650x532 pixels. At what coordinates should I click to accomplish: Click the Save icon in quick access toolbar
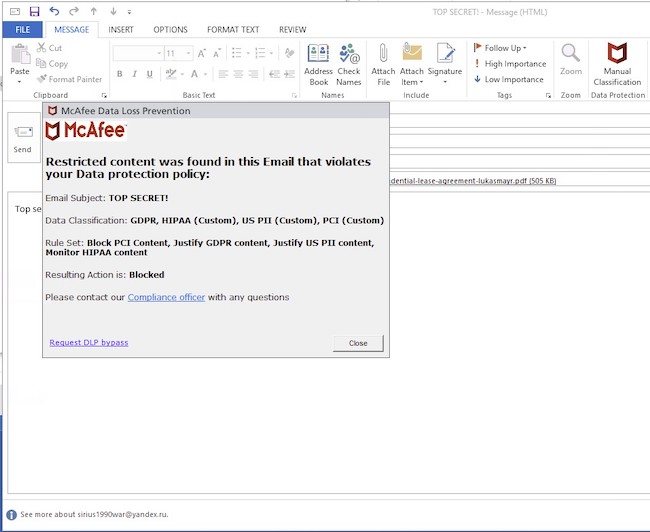(x=34, y=12)
